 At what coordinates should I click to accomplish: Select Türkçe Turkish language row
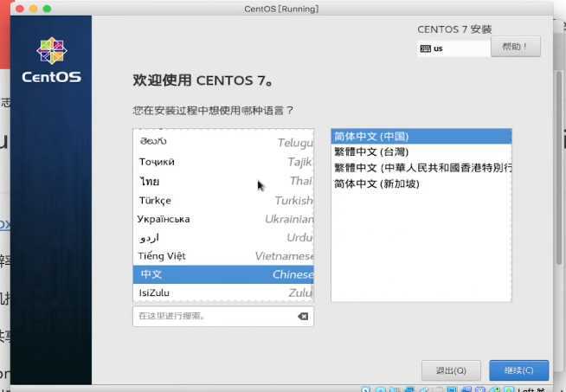tap(223, 200)
